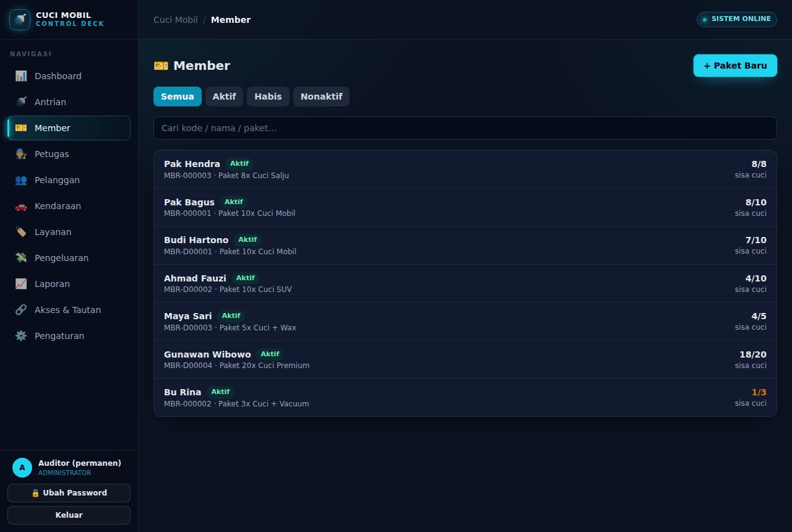Click the Layanan tag icon

pos(21,232)
